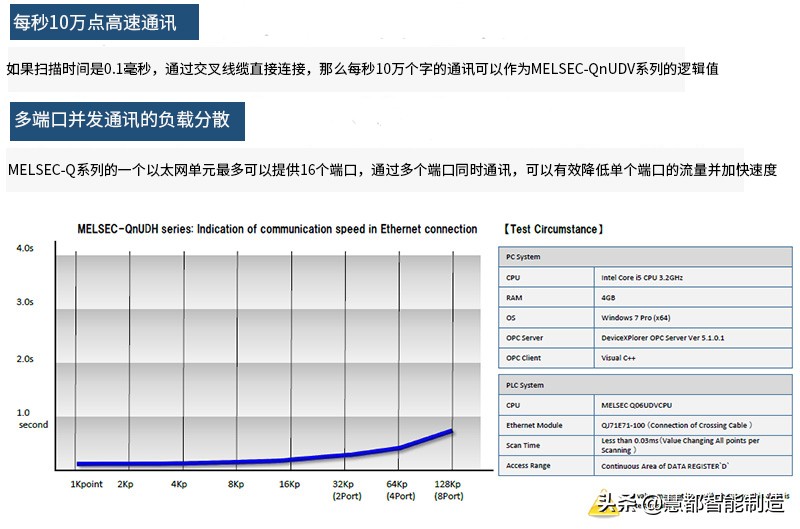Click the Continuous Area of DATA REGISTER cell
This screenshot has width=800, height=529.
pos(693,466)
